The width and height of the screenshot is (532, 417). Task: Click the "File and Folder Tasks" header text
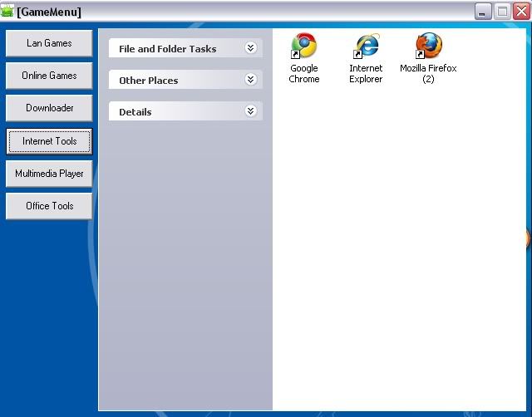tap(167, 49)
